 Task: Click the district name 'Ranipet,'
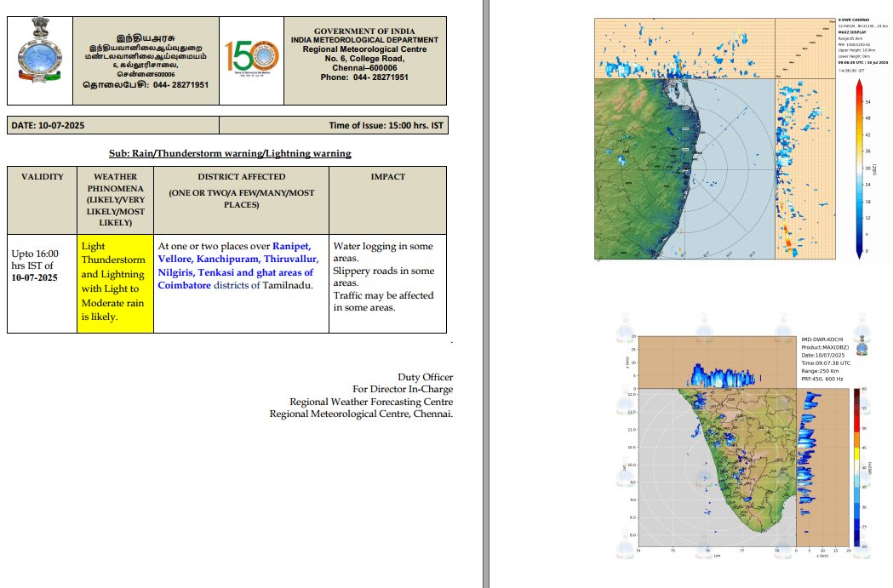click(x=292, y=246)
